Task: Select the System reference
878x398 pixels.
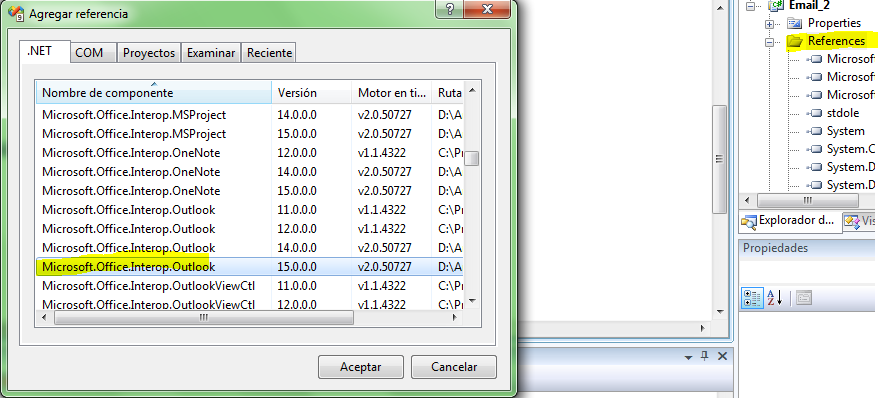Action: tap(846, 131)
